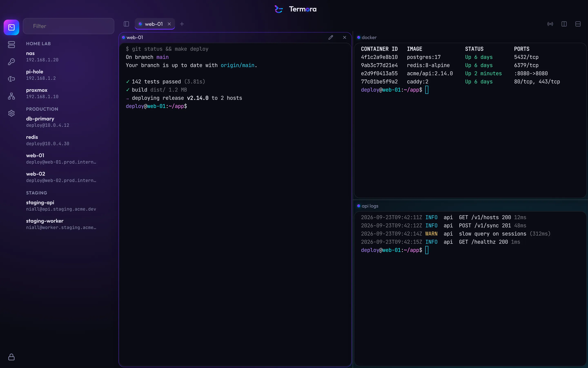Rename web-01 pane with pencil icon
Image resolution: width=588 pixels, height=368 pixels.
(x=331, y=37)
